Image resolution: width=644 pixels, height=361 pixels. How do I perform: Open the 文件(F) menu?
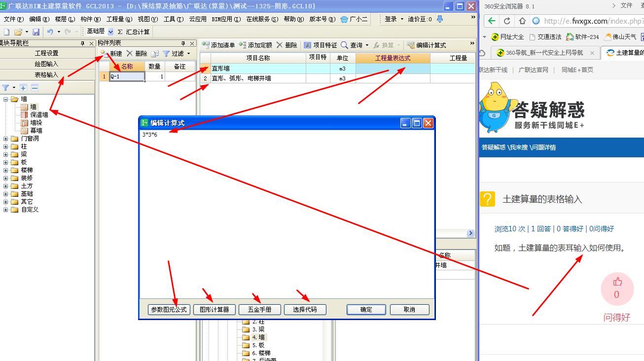[x=14, y=19]
